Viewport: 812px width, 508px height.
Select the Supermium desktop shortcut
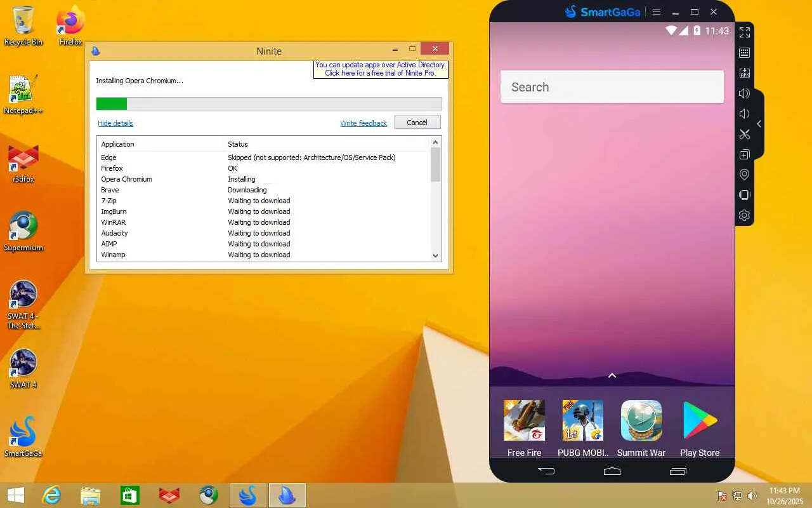tap(23, 232)
